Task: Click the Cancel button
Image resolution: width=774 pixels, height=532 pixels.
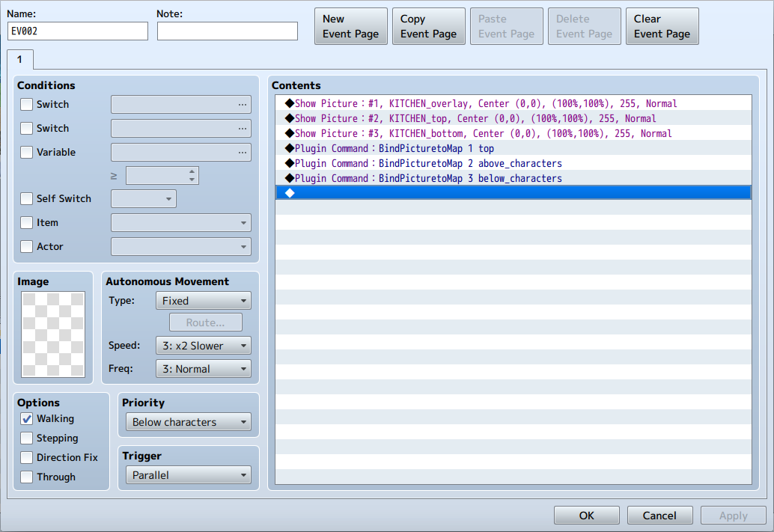Action: pyautogui.click(x=660, y=516)
